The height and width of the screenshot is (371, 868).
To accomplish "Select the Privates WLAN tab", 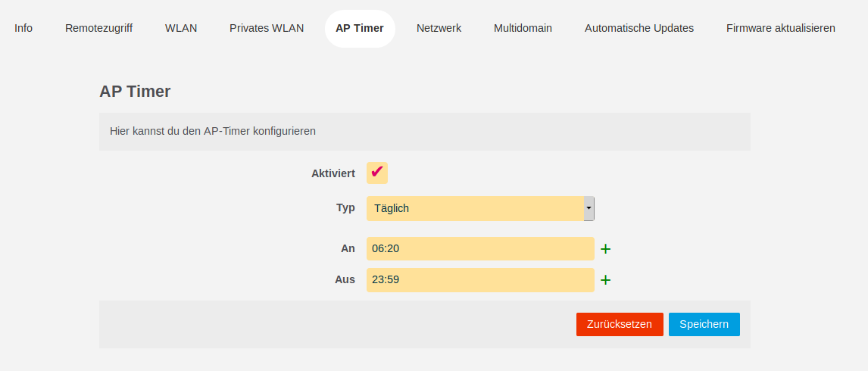I will [x=267, y=28].
